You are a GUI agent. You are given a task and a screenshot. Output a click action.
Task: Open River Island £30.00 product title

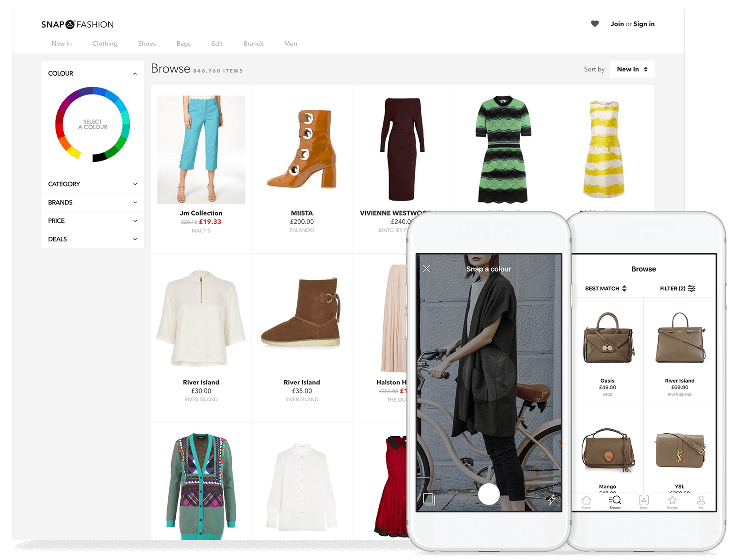(201, 383)
